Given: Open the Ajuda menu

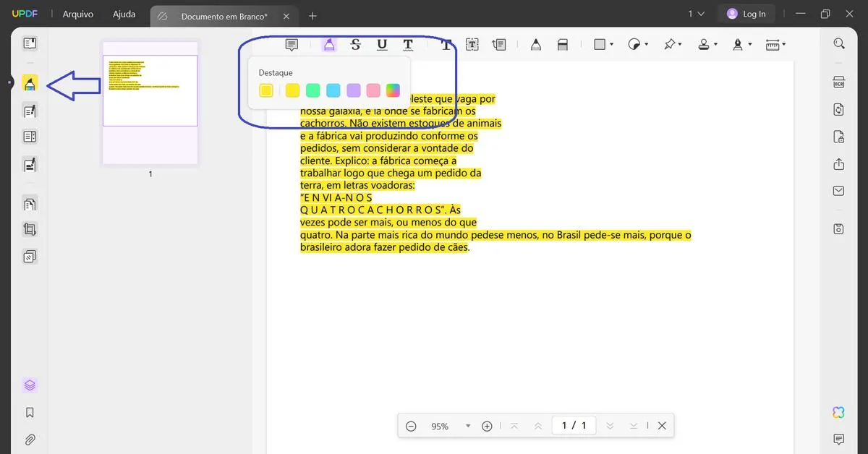Looking at the screenshot, I should click(124, 14).
